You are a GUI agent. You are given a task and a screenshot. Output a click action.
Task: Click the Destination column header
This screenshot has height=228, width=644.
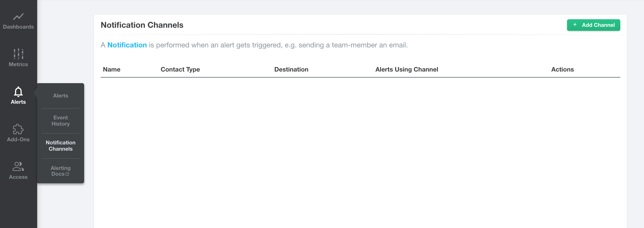(291, 70)
